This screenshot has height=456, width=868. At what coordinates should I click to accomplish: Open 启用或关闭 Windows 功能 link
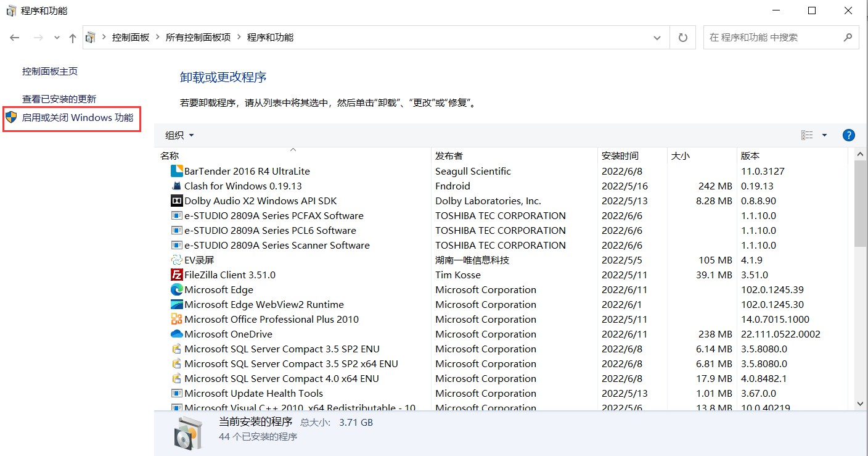(x=78, y=117)
